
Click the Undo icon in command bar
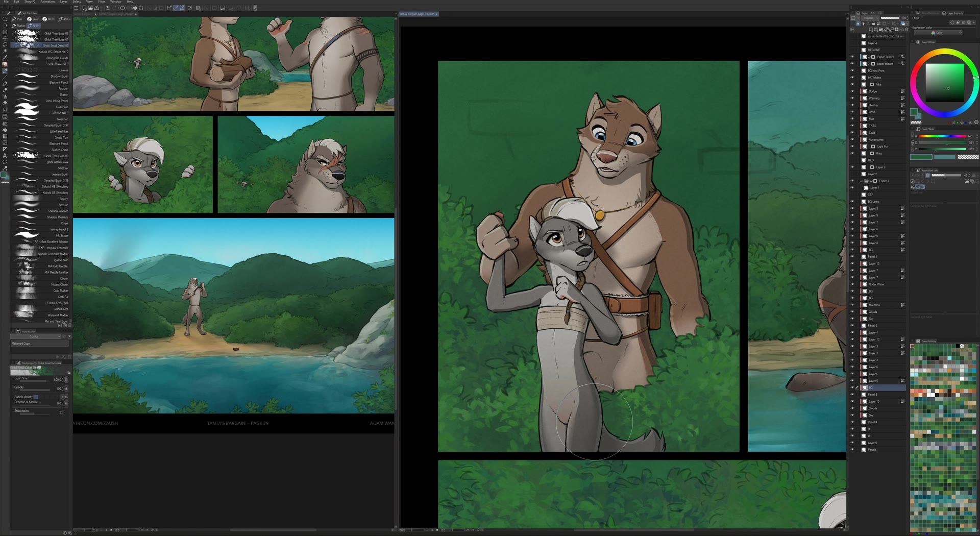pos(108,8)
